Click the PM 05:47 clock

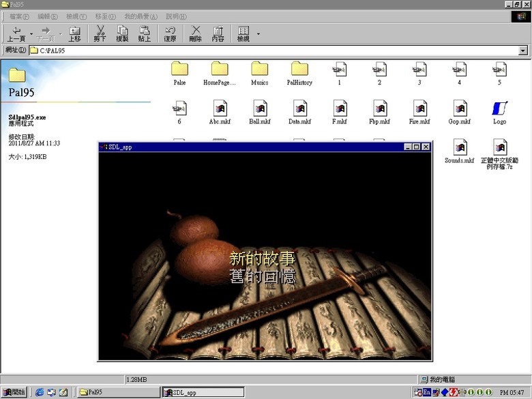pyautogui.click(x=512, y=393)
